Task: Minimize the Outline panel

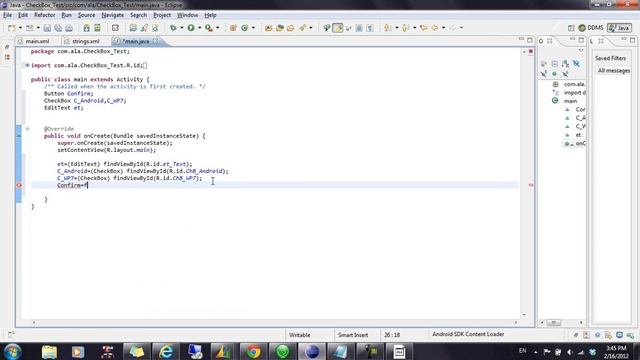Action: point(572,40)
